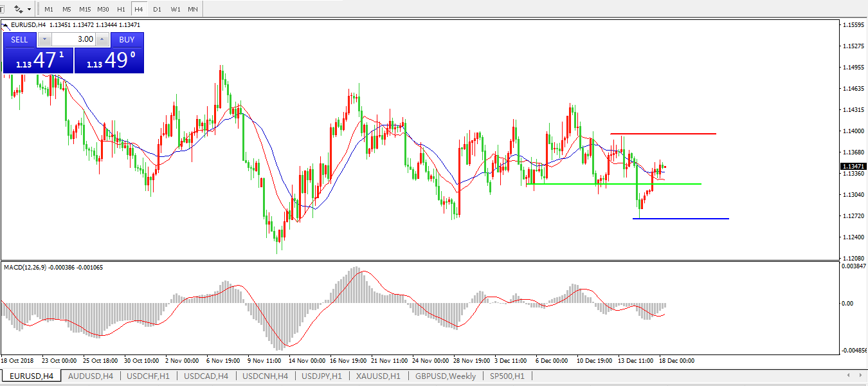Select the M15 timeframe button
The height and width of the screenshot is (386, 868).
[x=85, y=10]
